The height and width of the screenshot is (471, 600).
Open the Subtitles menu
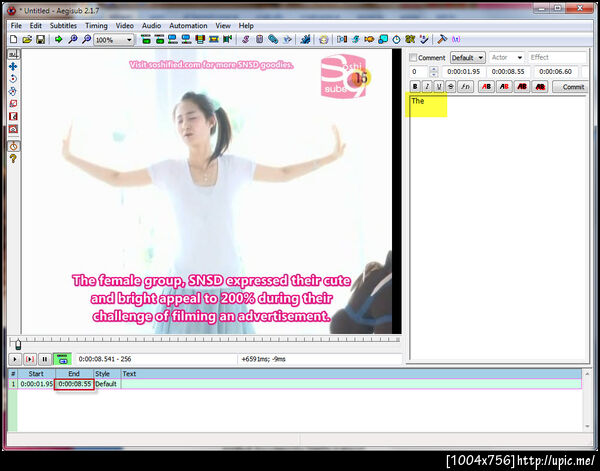pyautogui.click(x=64, y=26)
